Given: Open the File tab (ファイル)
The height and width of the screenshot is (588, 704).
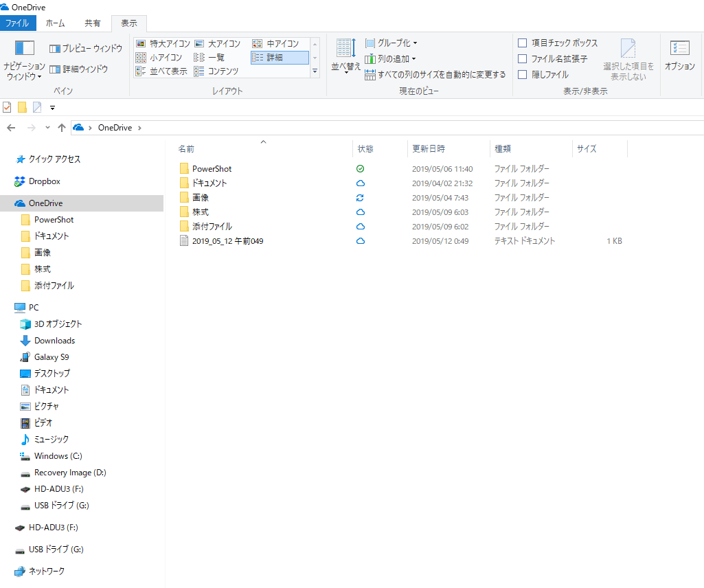Looking at the screenshot, I should (x=17, y=23).
